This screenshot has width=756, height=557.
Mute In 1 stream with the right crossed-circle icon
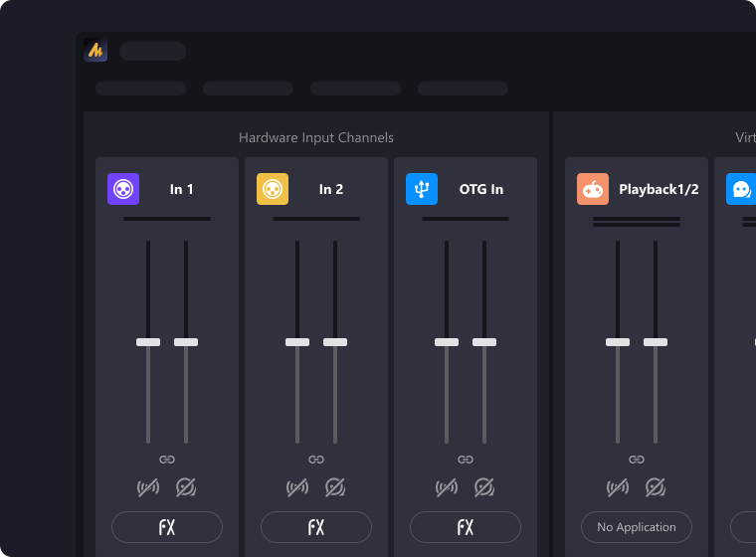click(186, 487)
